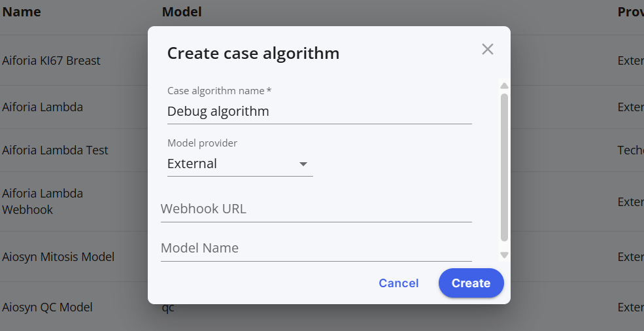Select the Model Name input field
The image size is (644, 331).
click(x=316, y=248)
